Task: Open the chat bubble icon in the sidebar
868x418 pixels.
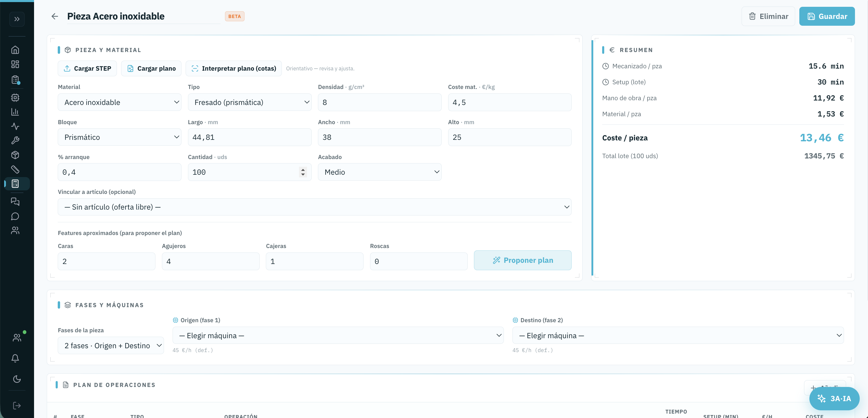Action: tap(15, 216)
